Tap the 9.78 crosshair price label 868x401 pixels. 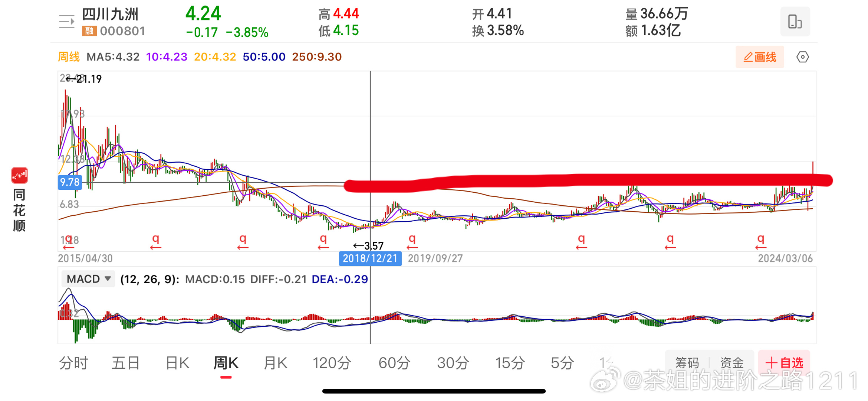point(70,182)
